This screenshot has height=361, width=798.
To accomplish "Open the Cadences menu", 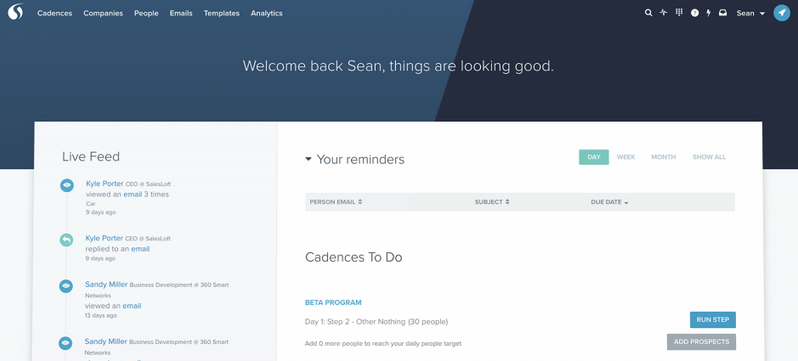I will click(x=54, y=13).
